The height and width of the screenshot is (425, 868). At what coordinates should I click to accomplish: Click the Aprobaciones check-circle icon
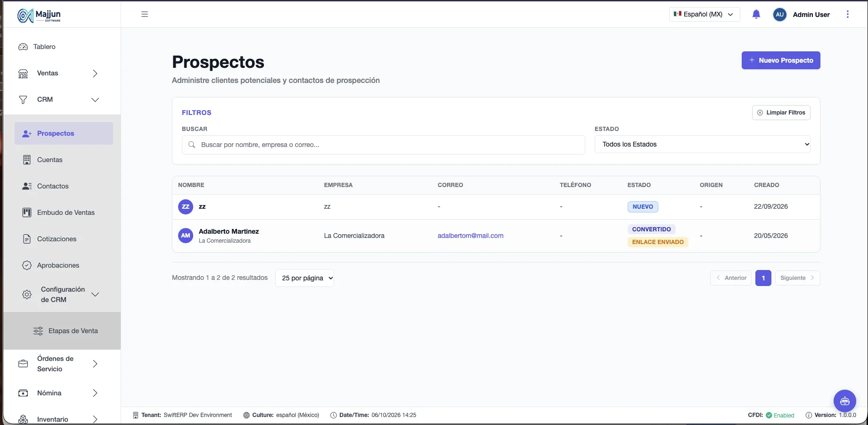[x=27, y=265]
